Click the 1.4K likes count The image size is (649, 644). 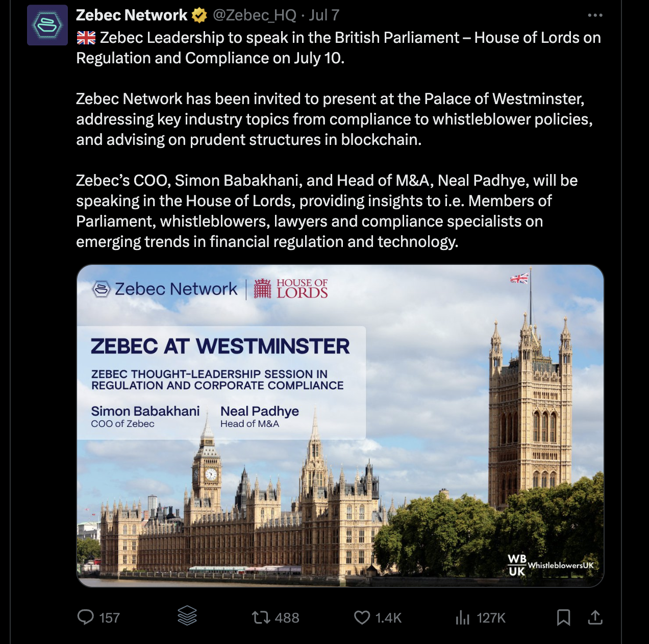(388, 618)
